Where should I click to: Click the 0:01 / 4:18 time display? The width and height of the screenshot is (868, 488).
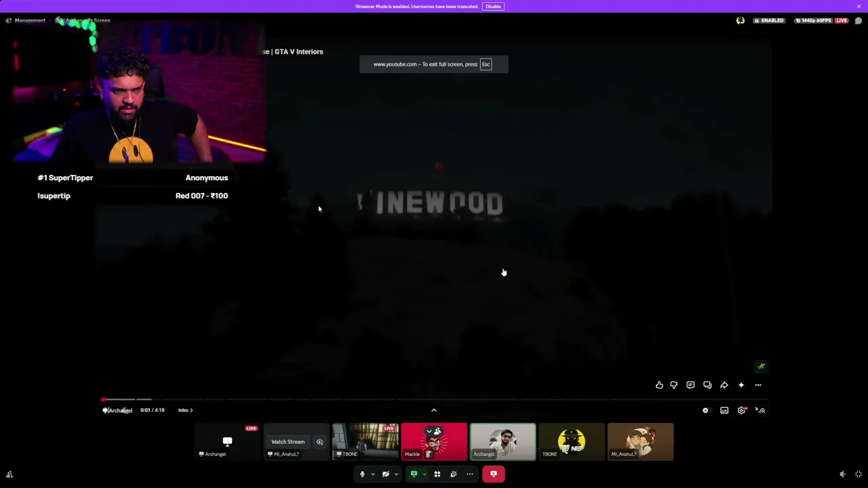[x=153, y=410]
